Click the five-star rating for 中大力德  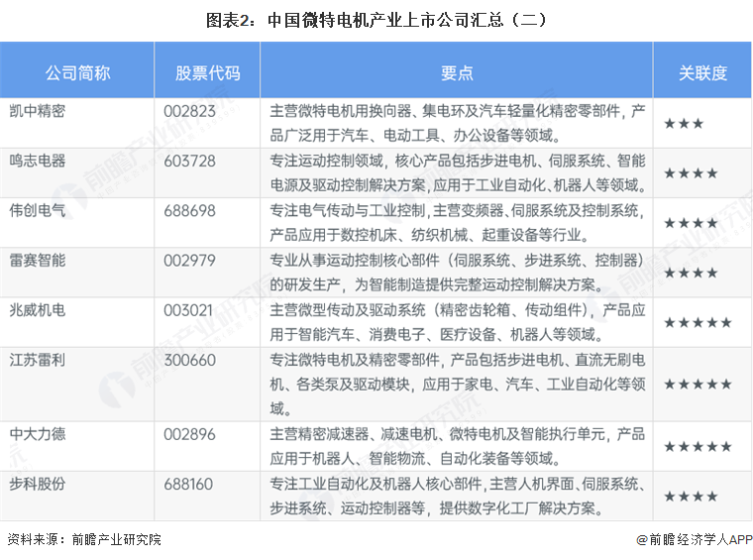[x=698, y=447]
